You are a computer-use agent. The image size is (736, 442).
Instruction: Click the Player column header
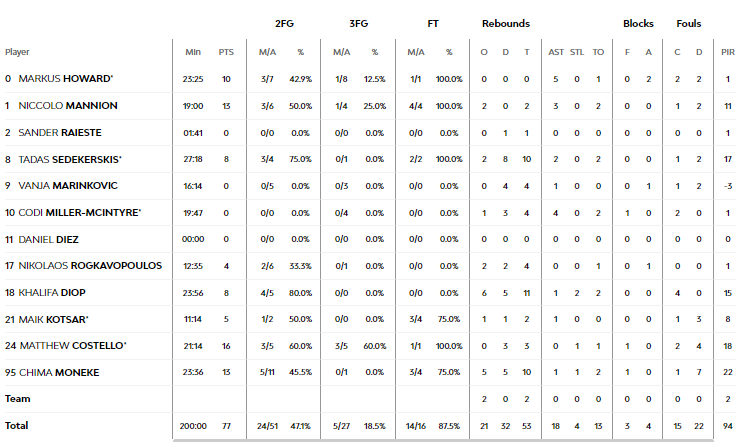pyautogui.click(x=17, y=52)
